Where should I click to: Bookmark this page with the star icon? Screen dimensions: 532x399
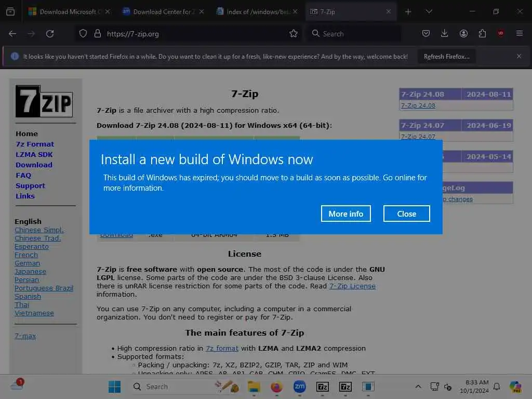[294, 34]
